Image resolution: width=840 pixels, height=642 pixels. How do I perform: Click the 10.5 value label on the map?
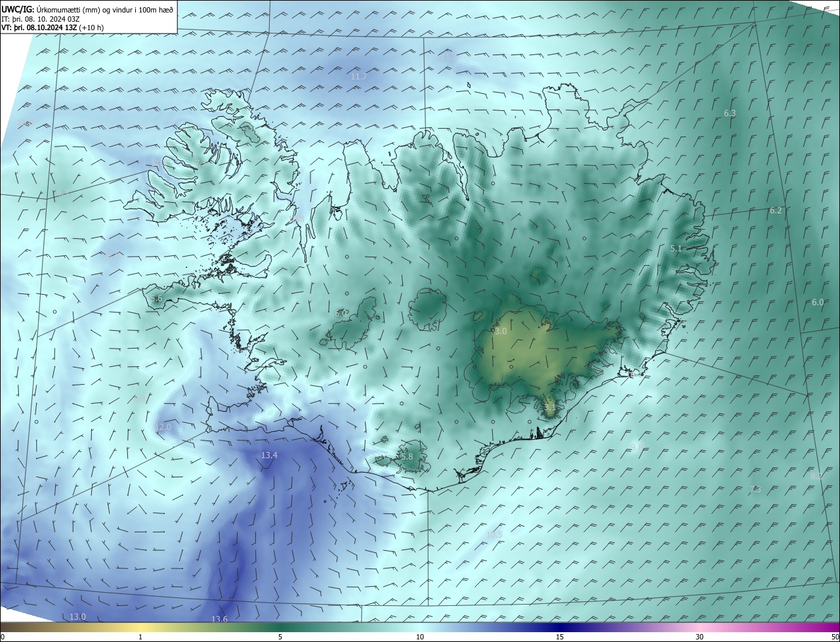(x=494, y=535)
